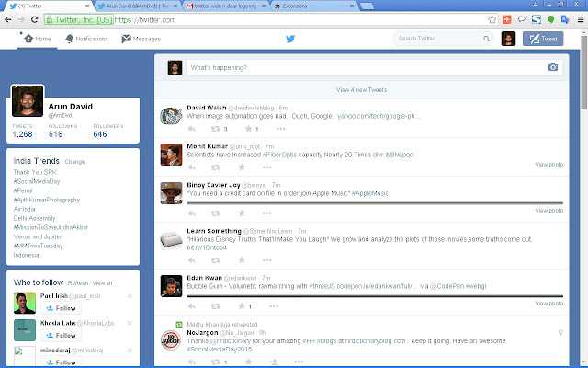Retweet David Walsh's tweet
The width and height of the screenshot is (588, 368).
tap(215, 129)
